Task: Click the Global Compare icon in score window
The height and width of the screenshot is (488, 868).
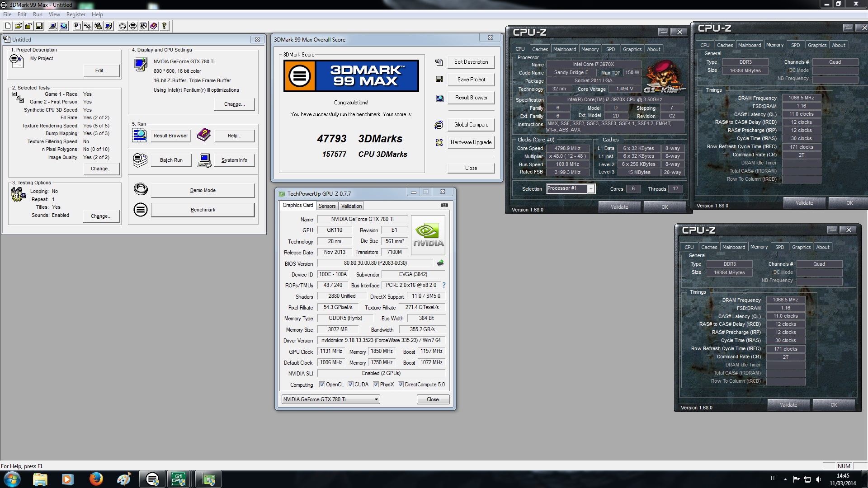Action: (x=439, y=125)
